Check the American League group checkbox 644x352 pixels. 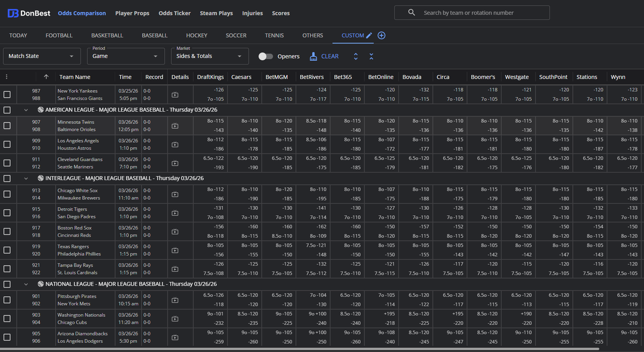pyautogui.click(x=7, y=109)
